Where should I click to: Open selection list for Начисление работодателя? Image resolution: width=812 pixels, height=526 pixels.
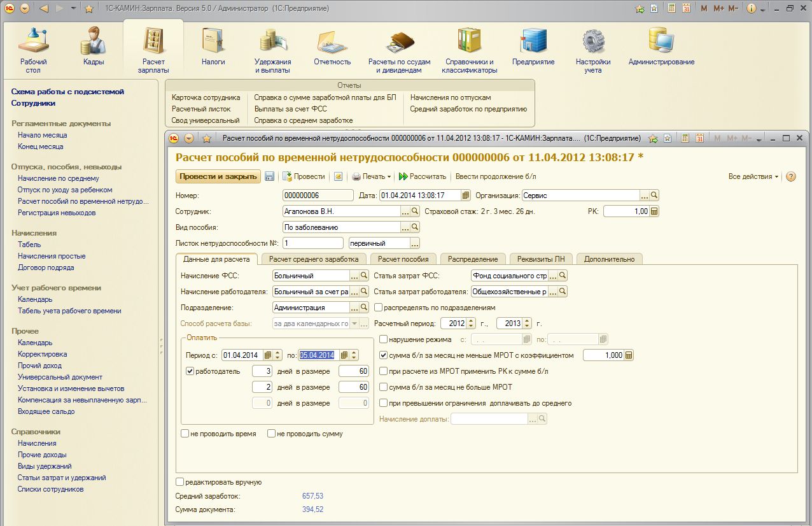[x=354, y=292]
